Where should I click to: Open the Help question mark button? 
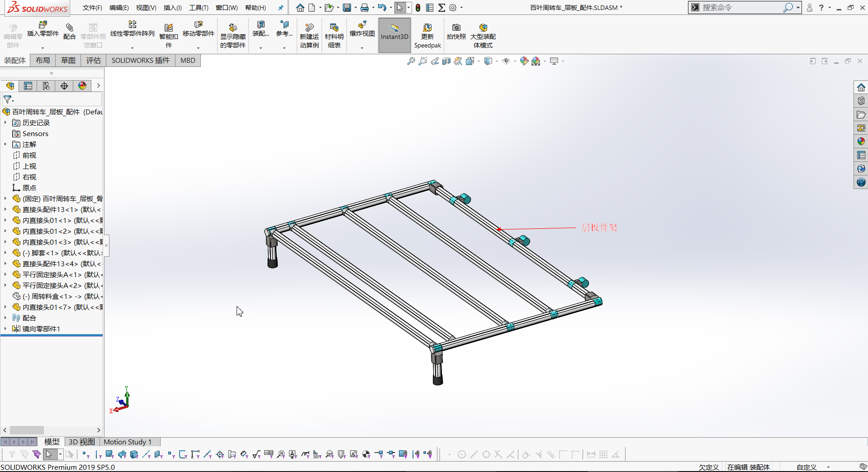click(x=821, y=8)
